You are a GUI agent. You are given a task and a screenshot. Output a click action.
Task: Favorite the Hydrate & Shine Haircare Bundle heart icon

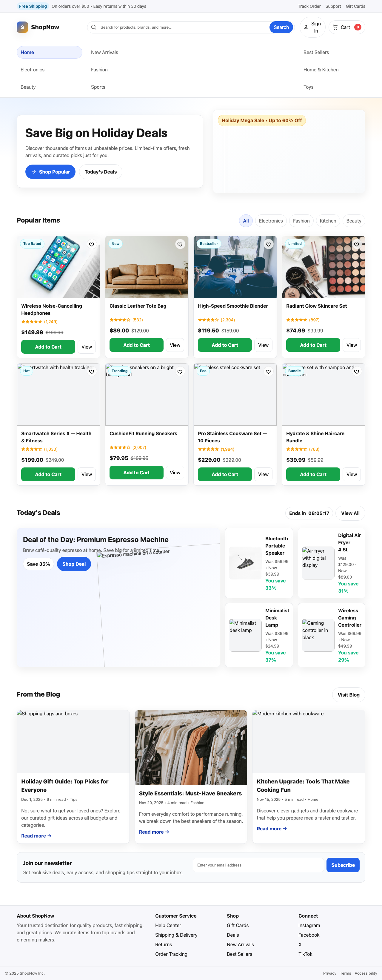(357, 372)
